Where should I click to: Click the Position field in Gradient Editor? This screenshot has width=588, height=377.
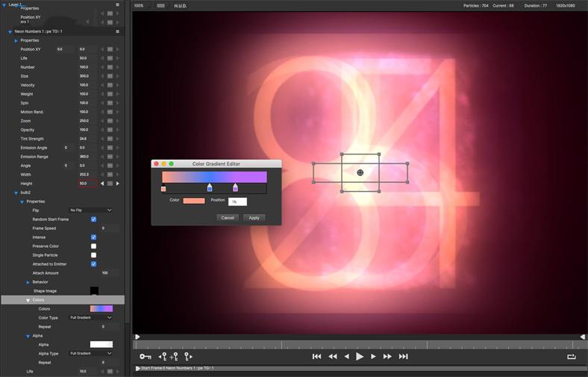(237, 202)
